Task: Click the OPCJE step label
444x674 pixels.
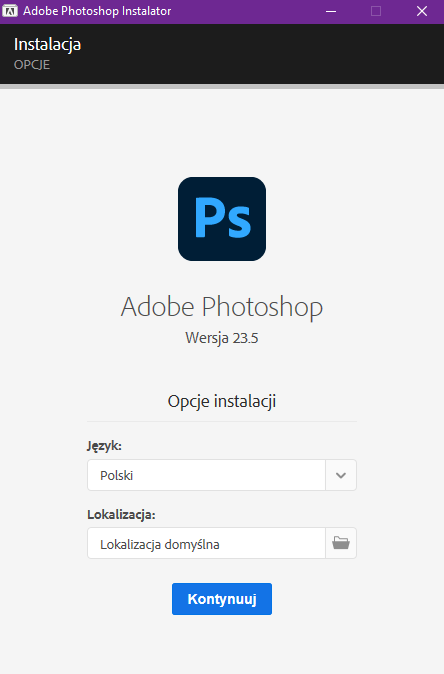Action: click(x=32, y=65)
